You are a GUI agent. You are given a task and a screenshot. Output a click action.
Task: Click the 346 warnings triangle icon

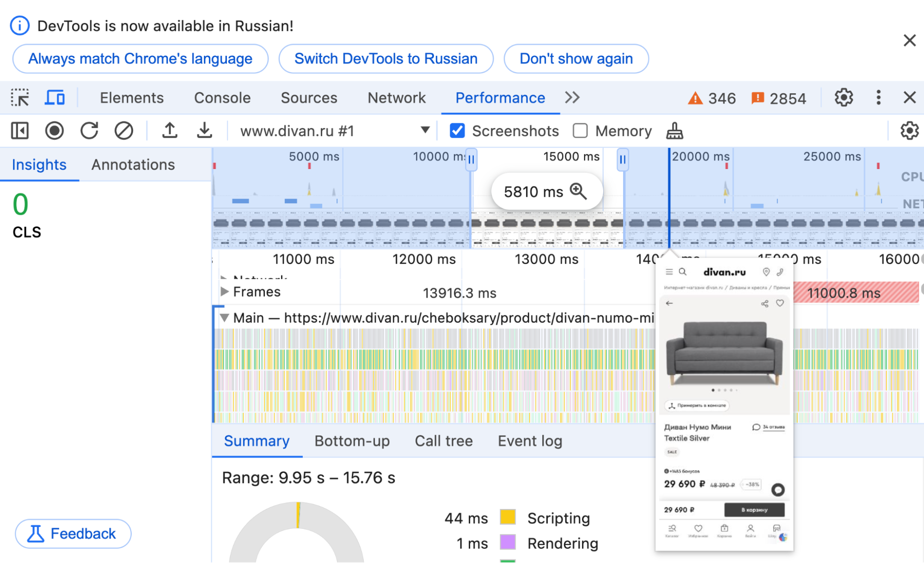tap(695, 98)
